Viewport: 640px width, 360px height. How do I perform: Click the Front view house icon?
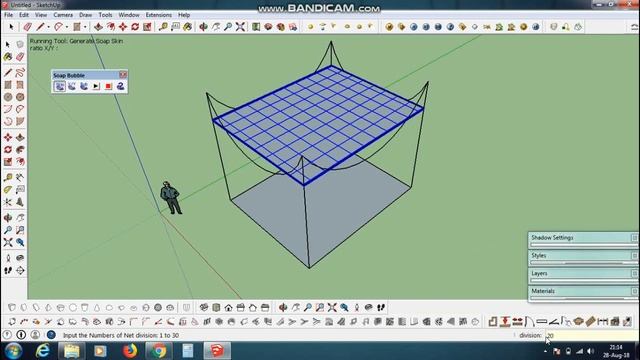(229, 307)
